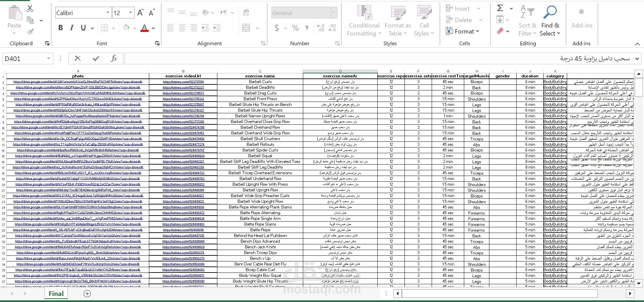Screen dimensions: 644x302
Task: Click the AutoSum sigma icon
Action: 500,8
